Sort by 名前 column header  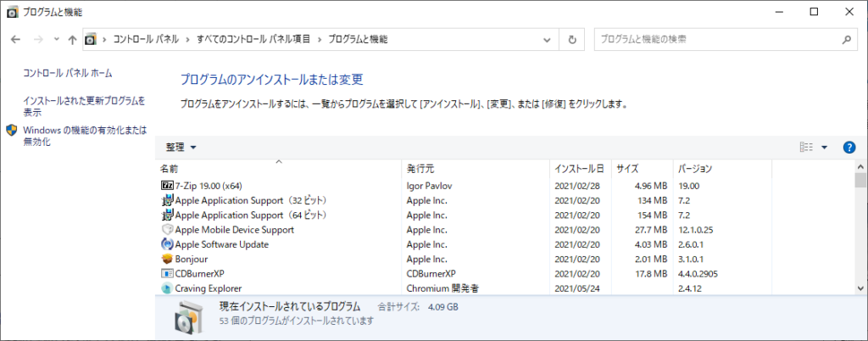tap(278, 168)
